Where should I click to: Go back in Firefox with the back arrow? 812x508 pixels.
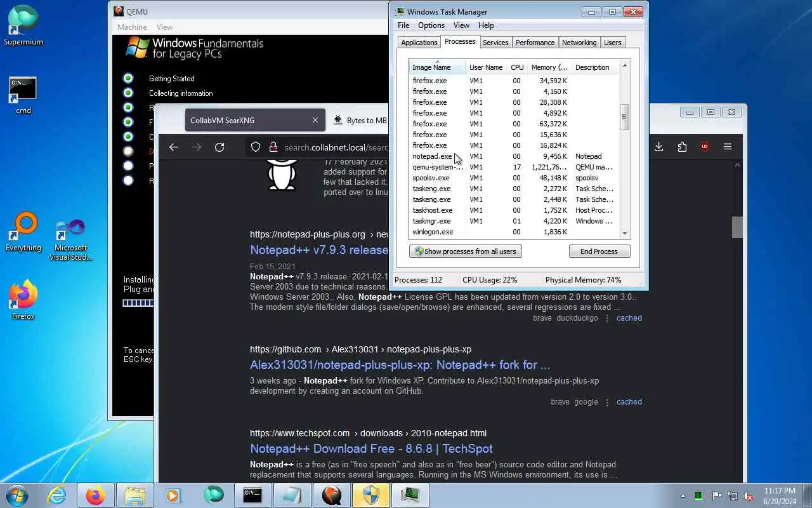pyautogui.click(x=174, y=147)
